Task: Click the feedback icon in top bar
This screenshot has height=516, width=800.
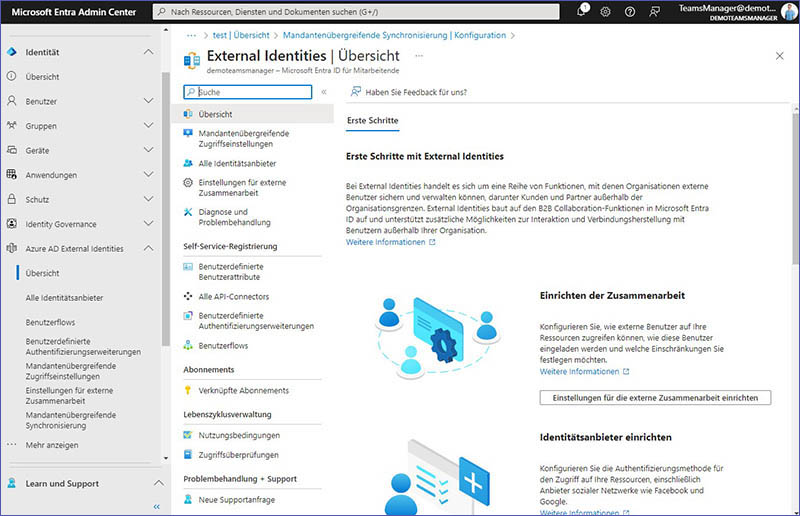Action: [x=655, y=11]
